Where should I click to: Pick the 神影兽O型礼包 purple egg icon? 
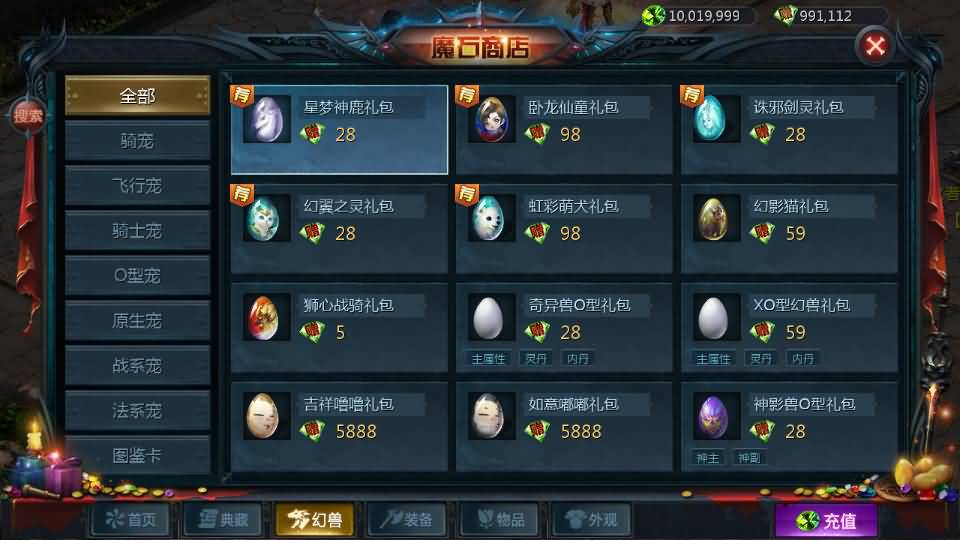(716, 417)
